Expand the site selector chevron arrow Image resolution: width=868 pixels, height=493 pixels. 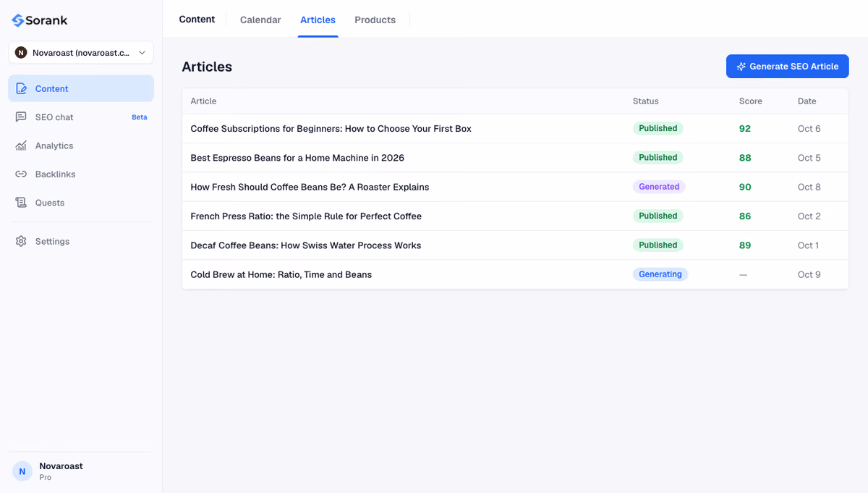click(x=142, y=53)
